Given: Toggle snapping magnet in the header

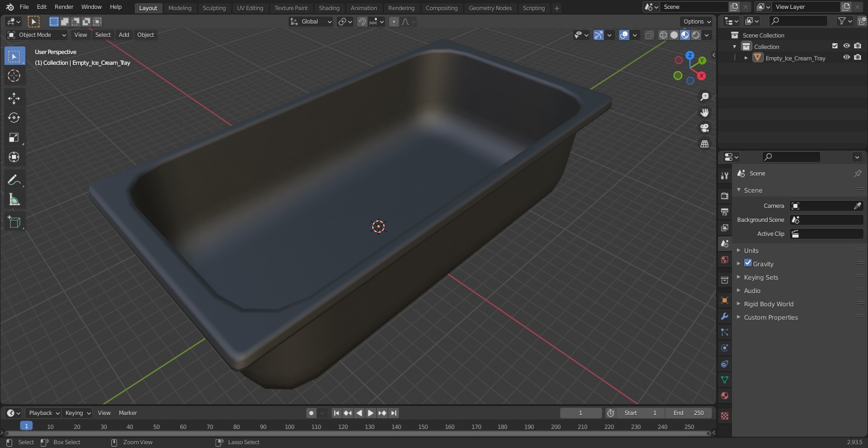Looking at the screenshot, I should [362, 22].
